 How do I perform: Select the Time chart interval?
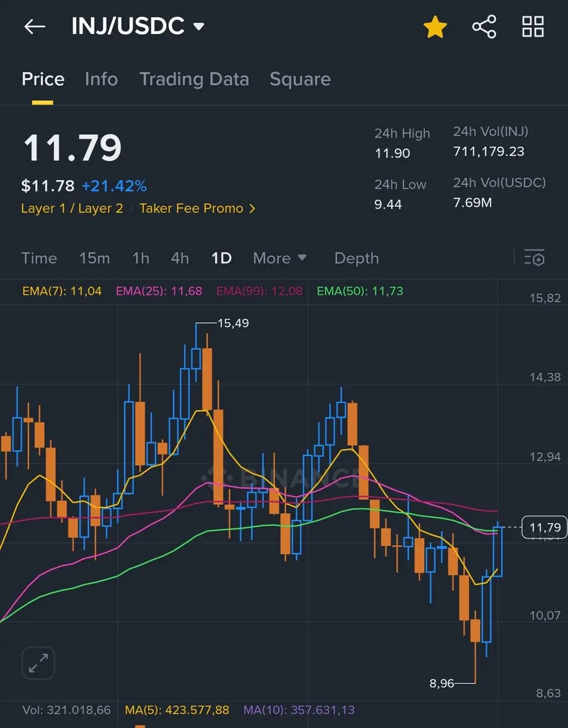[x=39, y=258]
